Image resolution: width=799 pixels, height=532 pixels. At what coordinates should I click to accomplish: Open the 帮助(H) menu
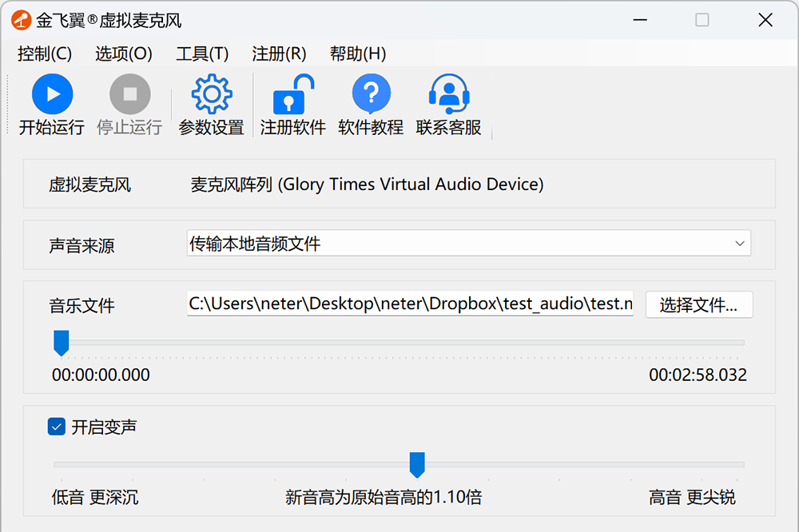point(358,54)
